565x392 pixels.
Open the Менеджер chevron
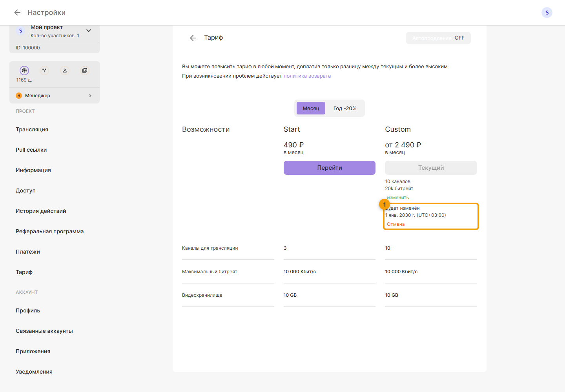coord(90,96)
